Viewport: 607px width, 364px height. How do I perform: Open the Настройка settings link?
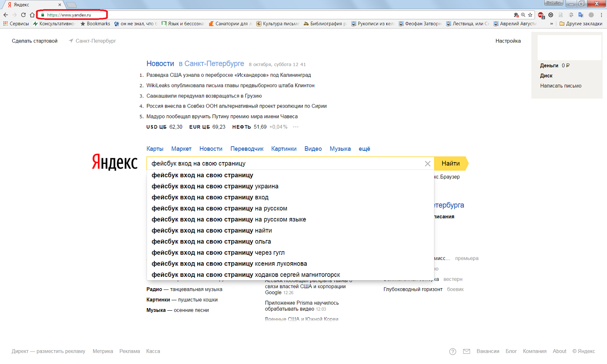508,41
